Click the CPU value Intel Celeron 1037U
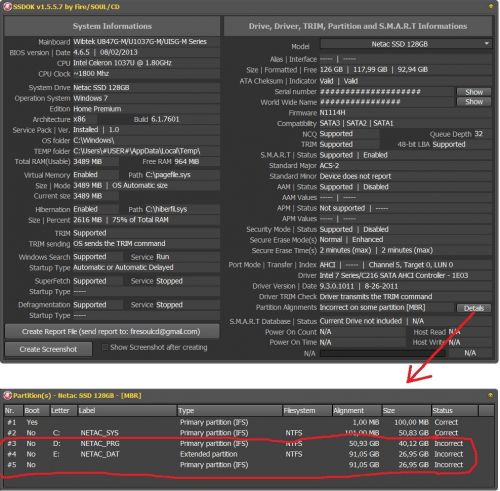The width and height of the screenshot is (500, 491). 122,63
